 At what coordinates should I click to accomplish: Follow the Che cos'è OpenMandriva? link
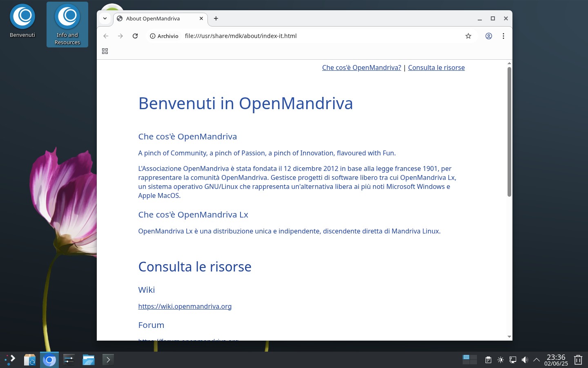click(x=361, y=67)
